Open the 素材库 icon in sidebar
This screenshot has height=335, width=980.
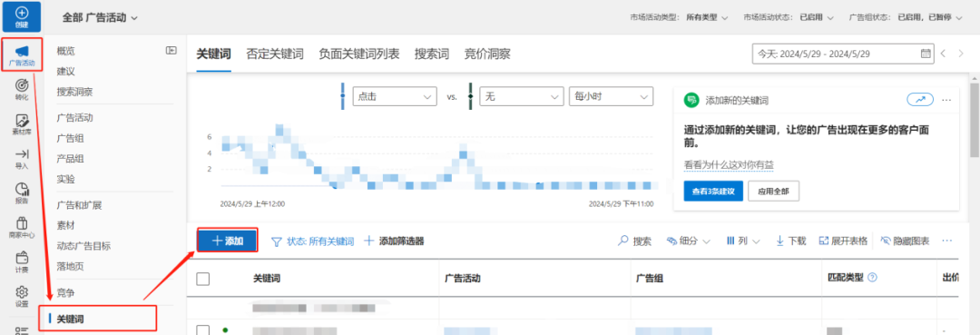tap(22, 120)
